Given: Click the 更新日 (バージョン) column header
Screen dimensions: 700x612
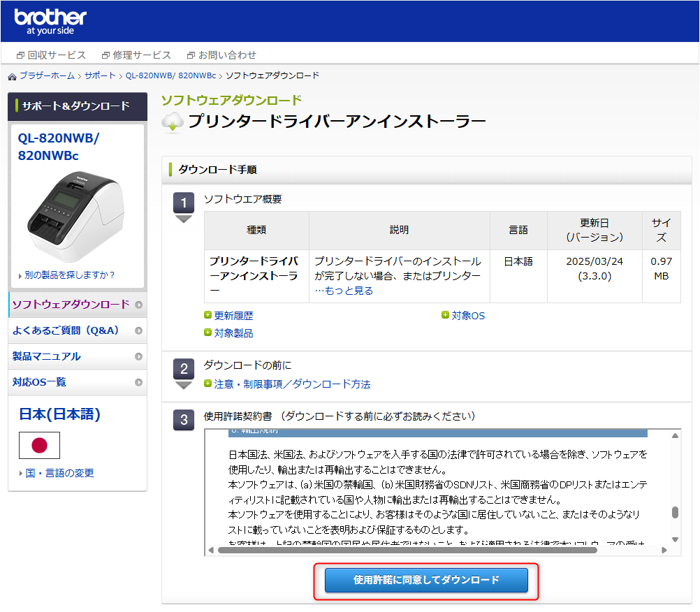Looking at the screenshot, I should coord(595,231).
